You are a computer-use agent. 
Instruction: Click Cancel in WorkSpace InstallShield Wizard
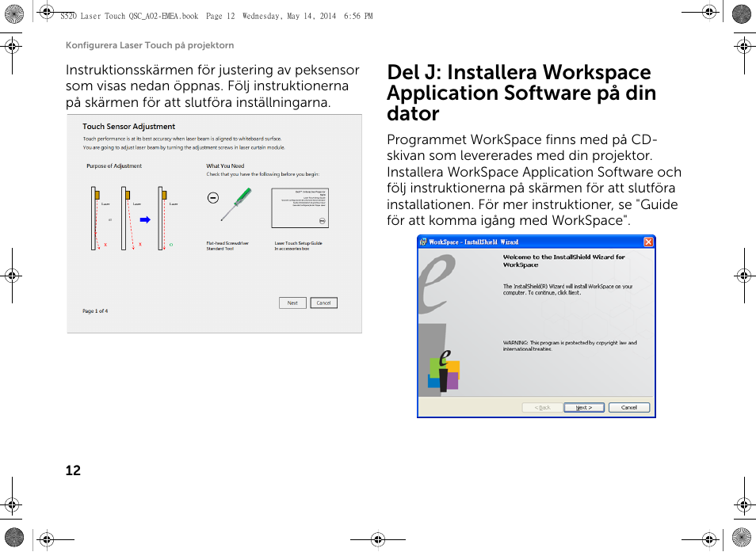(628, 408)
